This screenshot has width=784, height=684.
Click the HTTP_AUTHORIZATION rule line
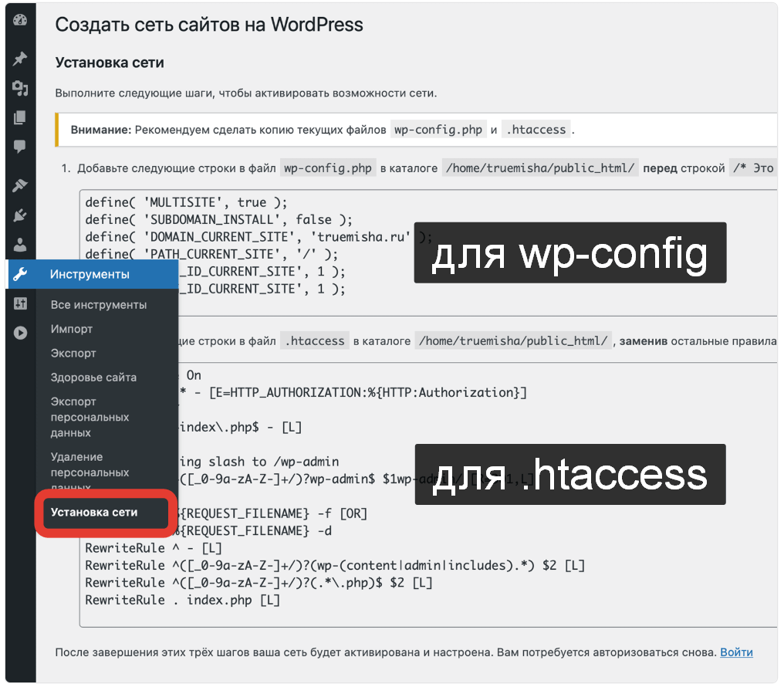(353, 392)
